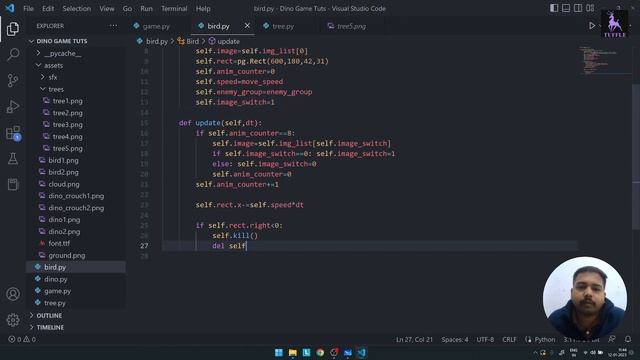Expand the sfx folder

point(53,77)
